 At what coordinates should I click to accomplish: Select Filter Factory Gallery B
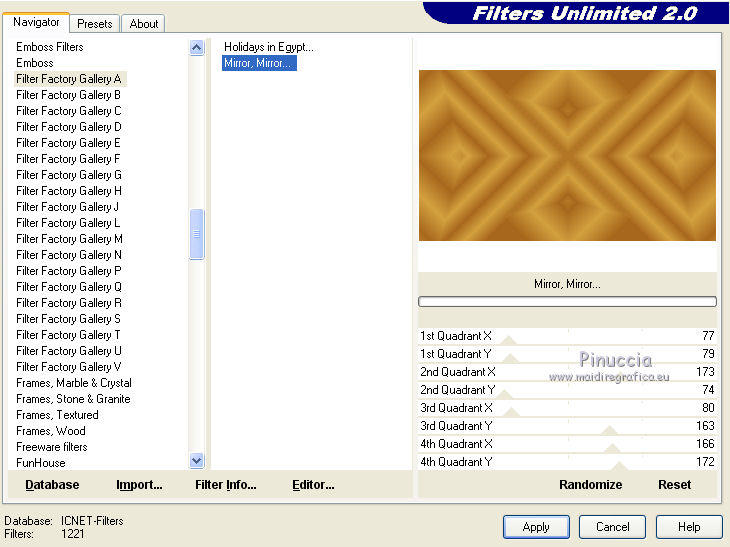coord(68,95)
